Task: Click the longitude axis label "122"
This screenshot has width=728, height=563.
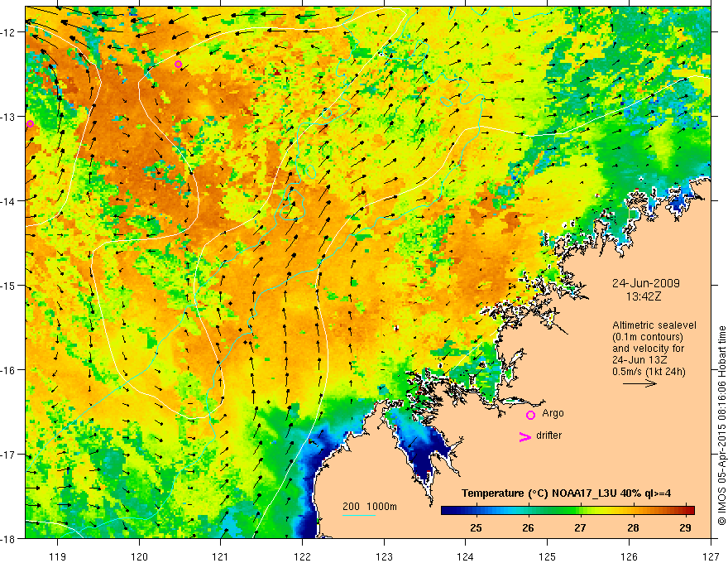Action: pos(302,556)
